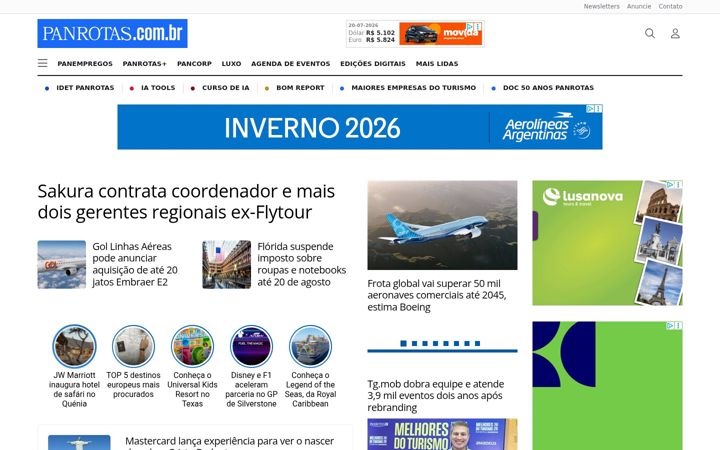Screen dimensions: 720x450
Task: Click the Gol airplane thumbnail
Action: (62, 264)
